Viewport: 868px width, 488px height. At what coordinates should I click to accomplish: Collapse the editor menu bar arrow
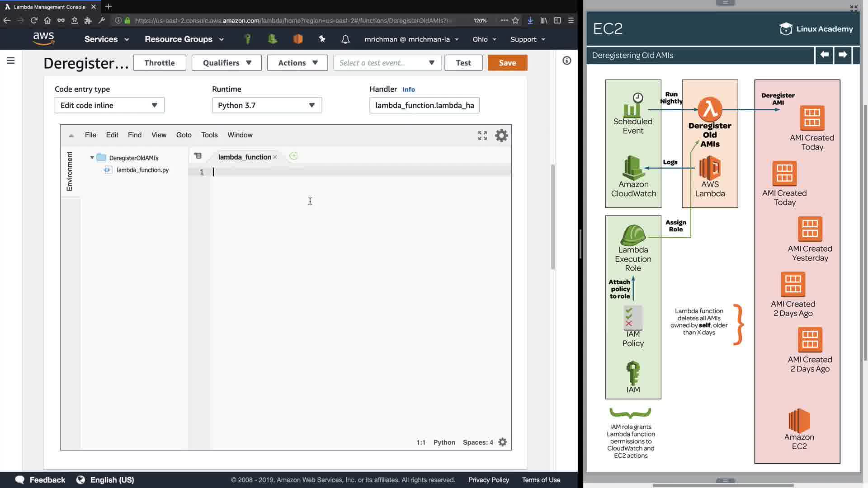pos(71,136)
